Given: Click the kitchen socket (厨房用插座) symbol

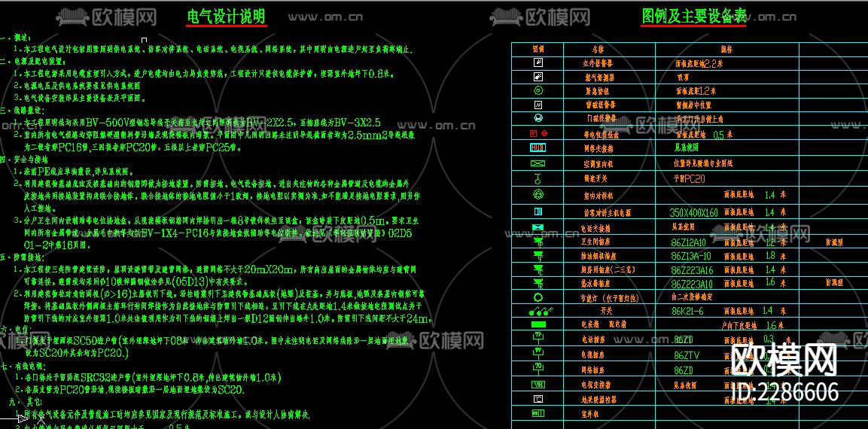Looking at the screenshot, I should 538,269.
